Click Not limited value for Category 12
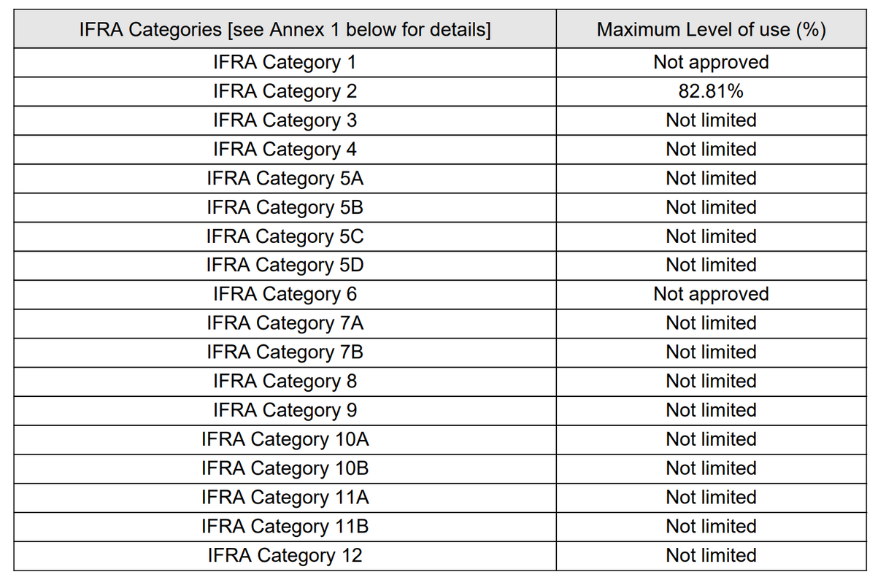886x588 pixels. click(x=711, y=555)
